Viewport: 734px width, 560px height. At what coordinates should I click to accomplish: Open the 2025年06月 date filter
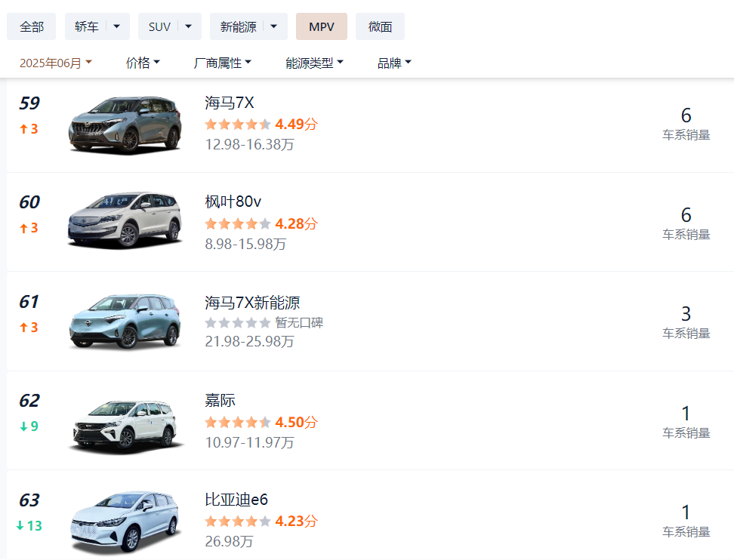pyautogui.click(x=56, y=63)
